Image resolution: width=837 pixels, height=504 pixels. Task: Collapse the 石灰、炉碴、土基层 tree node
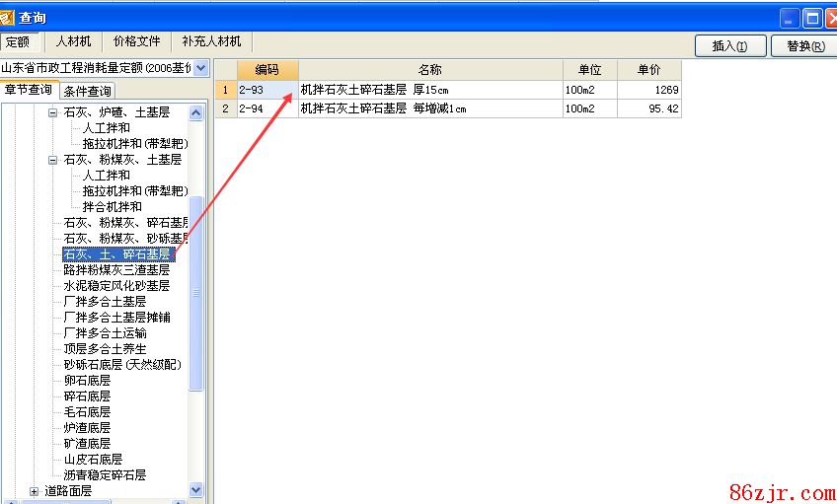tap(53, 112)
